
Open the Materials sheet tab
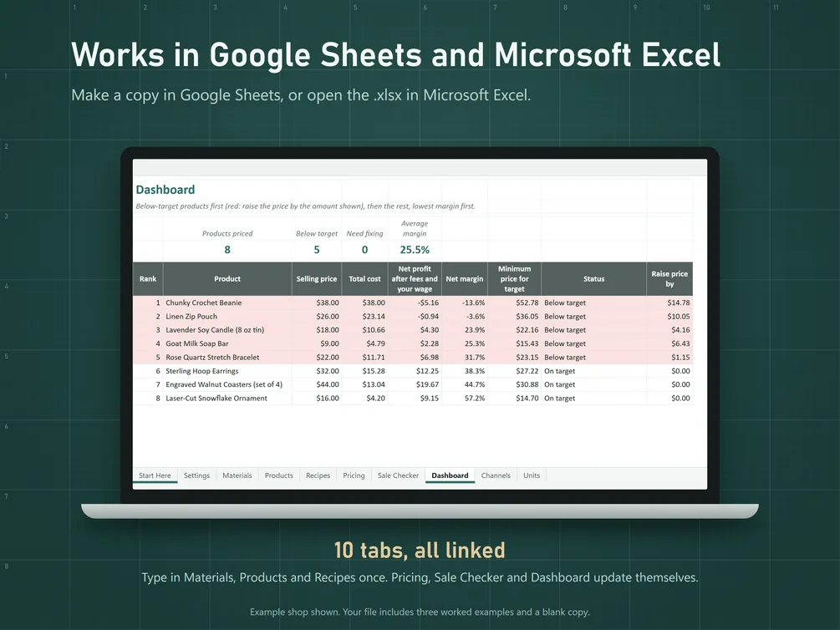click(237, 475)
